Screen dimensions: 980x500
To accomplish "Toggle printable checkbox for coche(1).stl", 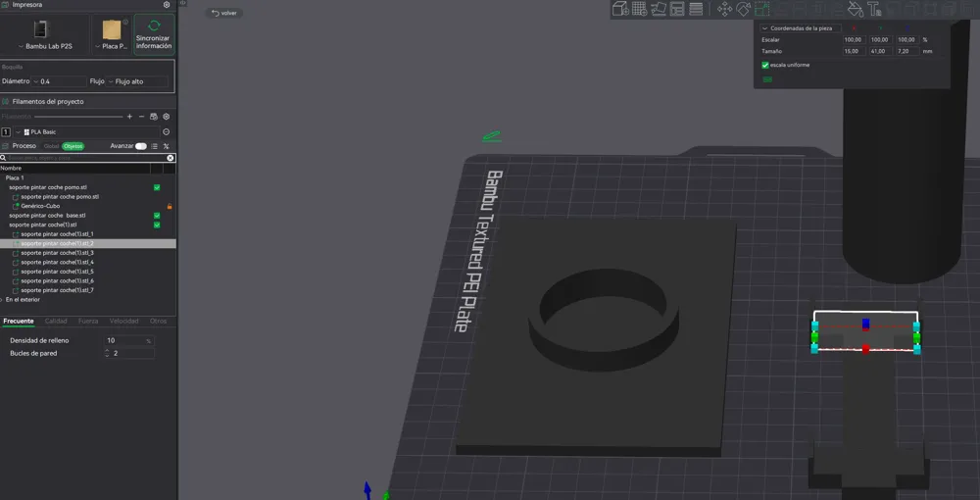I will tap(157, 225).
